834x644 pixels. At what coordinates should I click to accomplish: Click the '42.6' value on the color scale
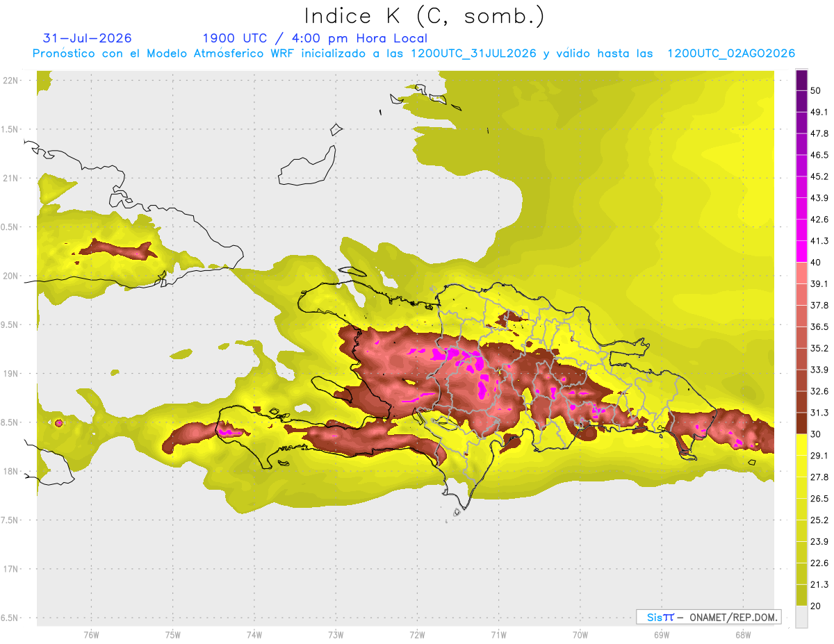click(819, 220)
